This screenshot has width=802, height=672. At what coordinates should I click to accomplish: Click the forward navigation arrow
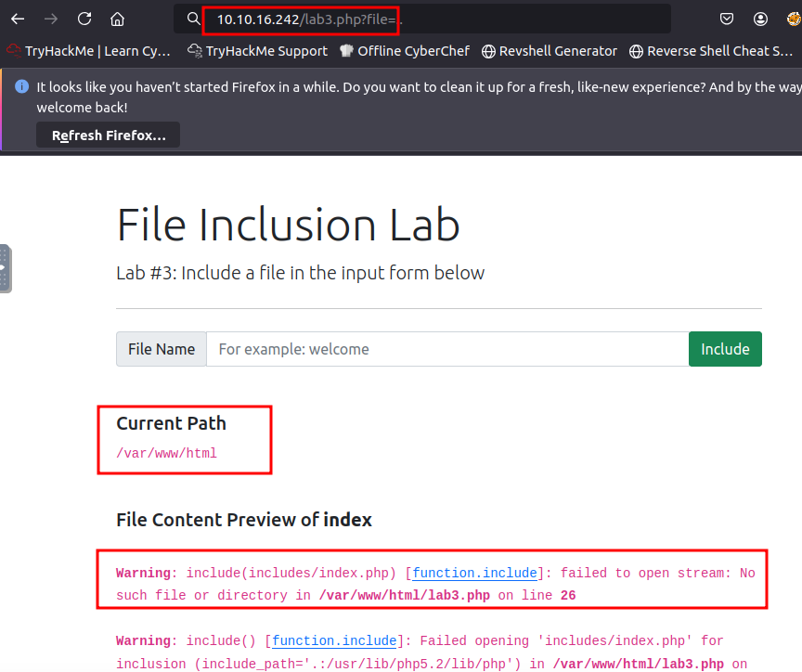(50, 18)
